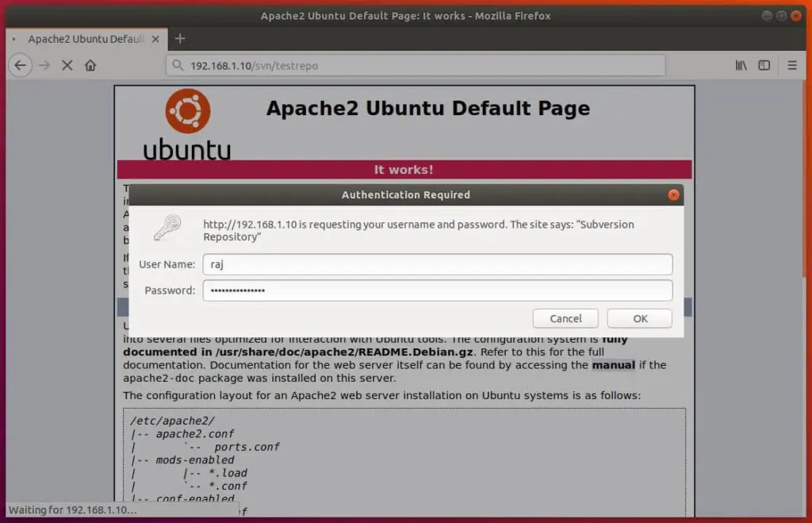
Task: Close the Apache2 Ubuntu Default tab
Action: [x=155, y=39]
